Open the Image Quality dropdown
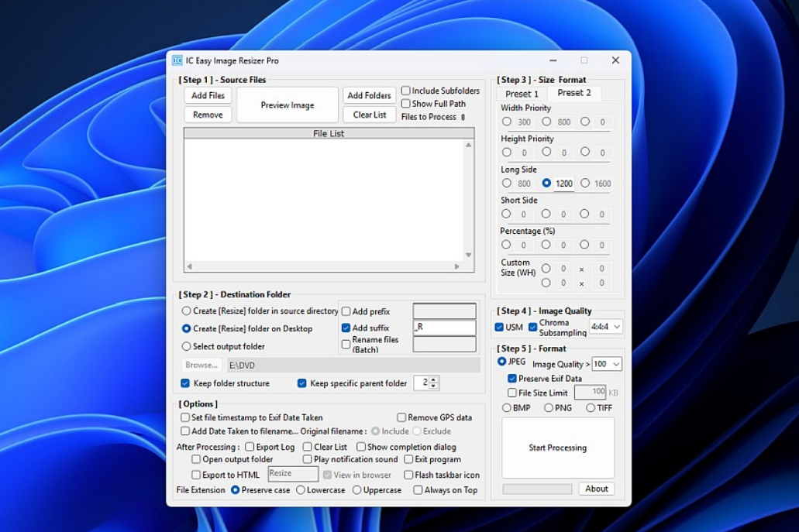The height and width of the screenshot is (532, 799). 606,364
